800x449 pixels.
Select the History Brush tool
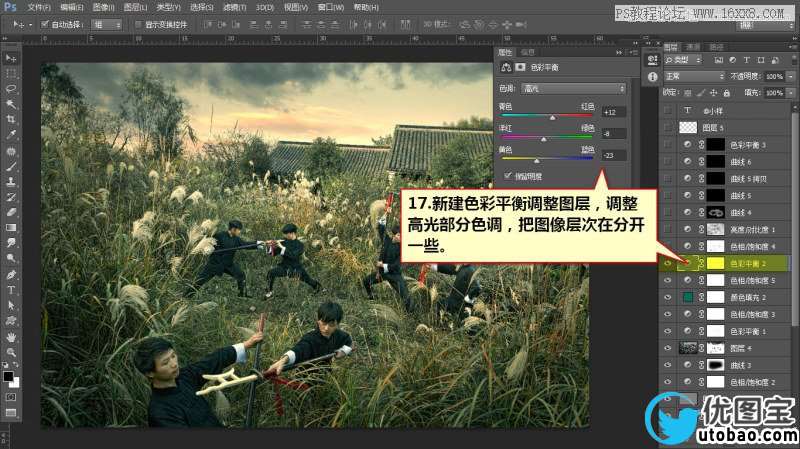[x=11, y=197]
